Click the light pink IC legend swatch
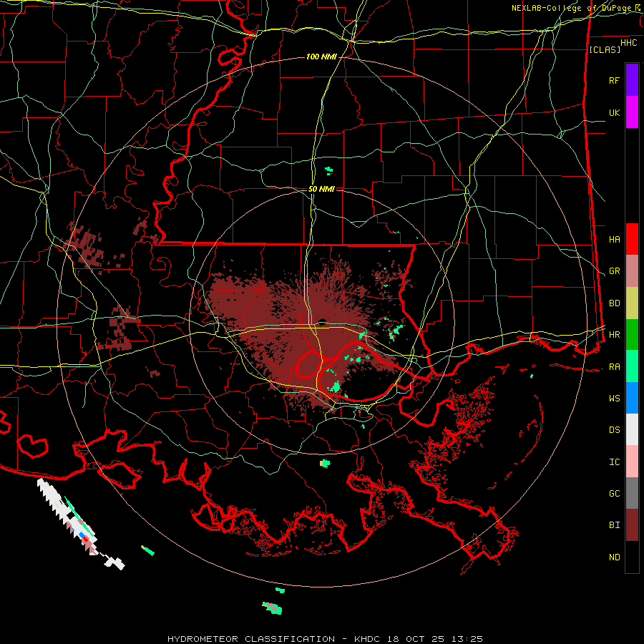 tap(632, 462)
